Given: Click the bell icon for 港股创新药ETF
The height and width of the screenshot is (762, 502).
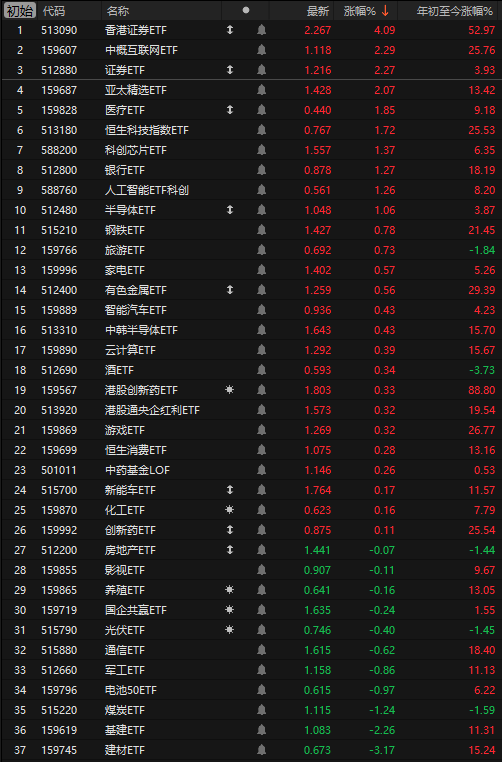Looking at the screenshot, I should click(x=261, y=390).
